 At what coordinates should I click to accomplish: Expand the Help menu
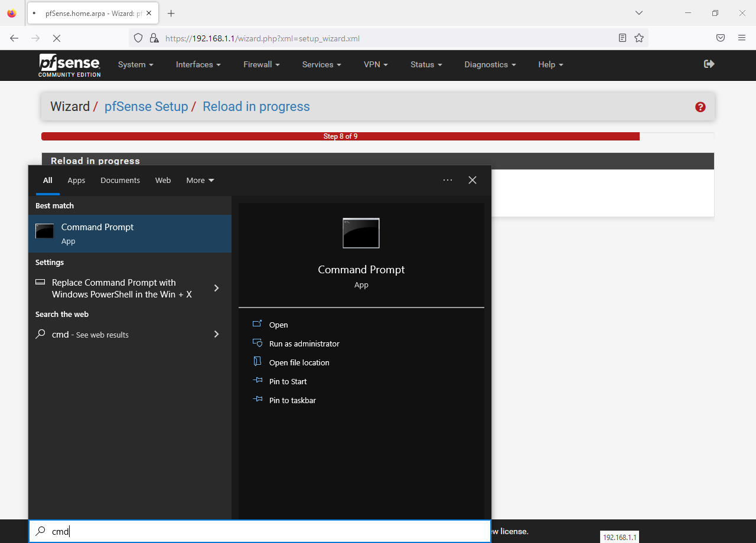coord(551,65)
